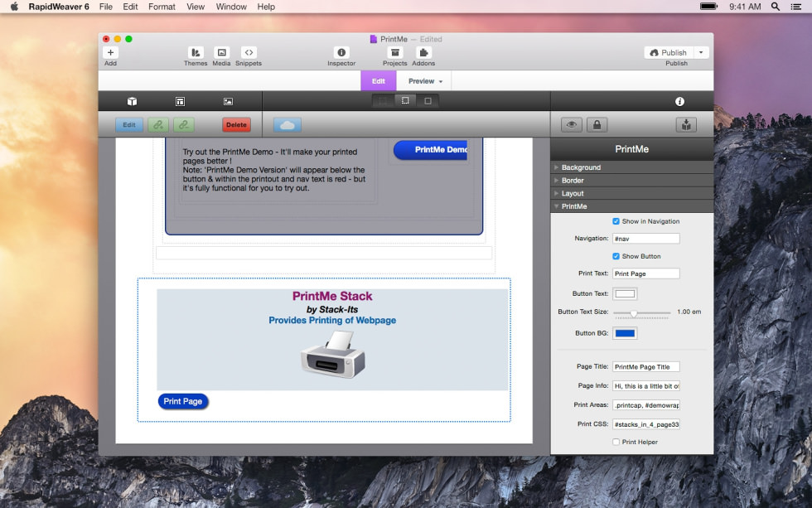Switch to the purple Edit tab
Screen dimensions: 812x508
click(x=379, y=81)
